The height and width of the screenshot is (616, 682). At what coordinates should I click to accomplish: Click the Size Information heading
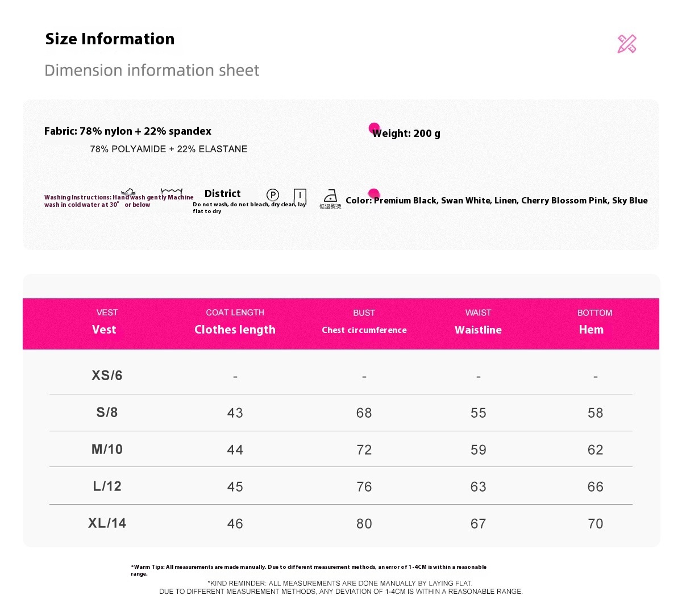(110, 39)
